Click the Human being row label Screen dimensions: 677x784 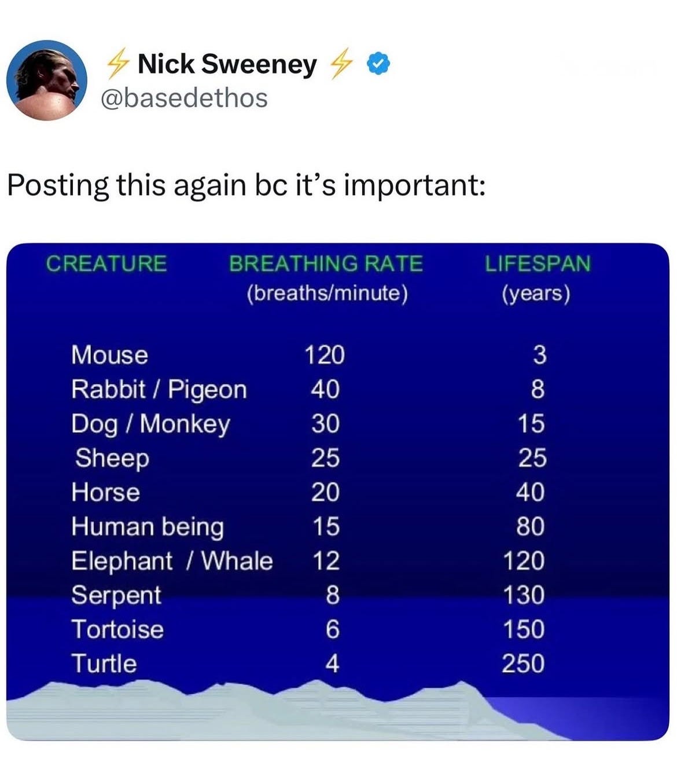[x=148, y=527]
